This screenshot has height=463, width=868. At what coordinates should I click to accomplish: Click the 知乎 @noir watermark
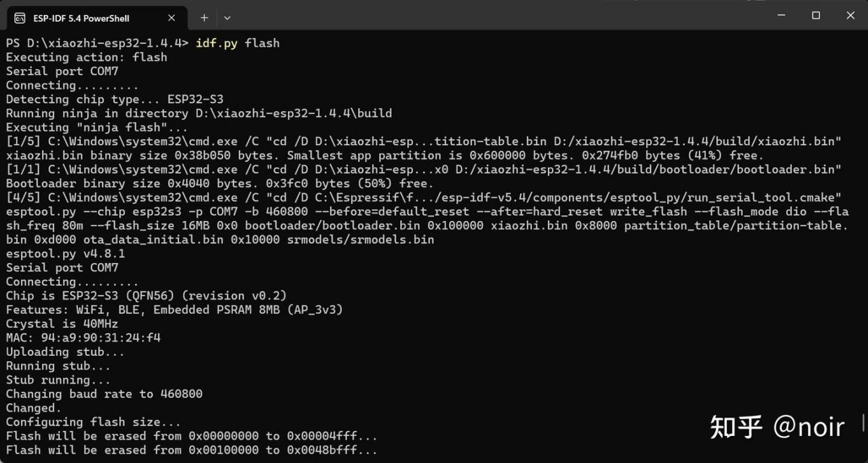click(777, 426)
